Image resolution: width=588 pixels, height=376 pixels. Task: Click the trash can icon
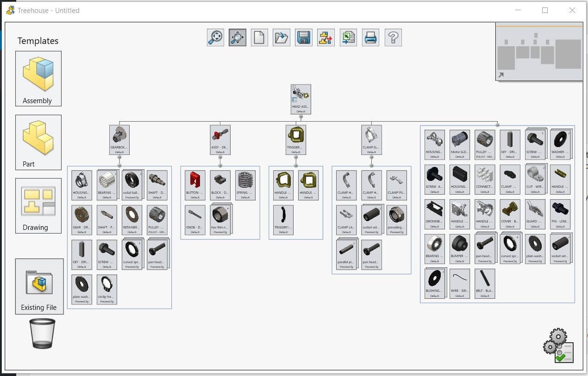[44, 334]
